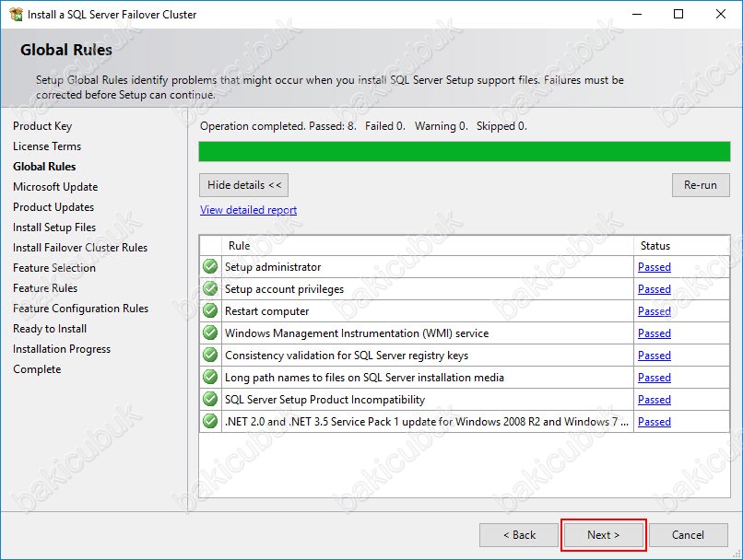Cancel the failover cluster installation
Screen dimensions: 743x560
pos(688,535)
